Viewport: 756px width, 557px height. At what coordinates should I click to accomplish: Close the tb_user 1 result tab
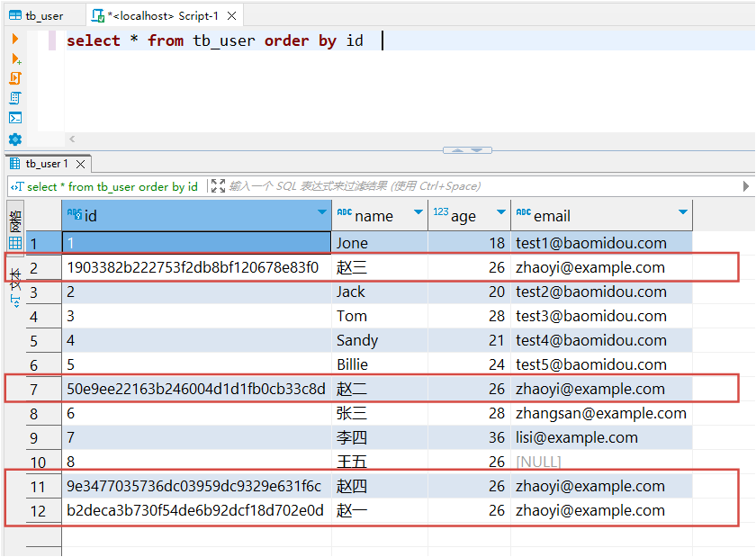[x=80, y=164]
